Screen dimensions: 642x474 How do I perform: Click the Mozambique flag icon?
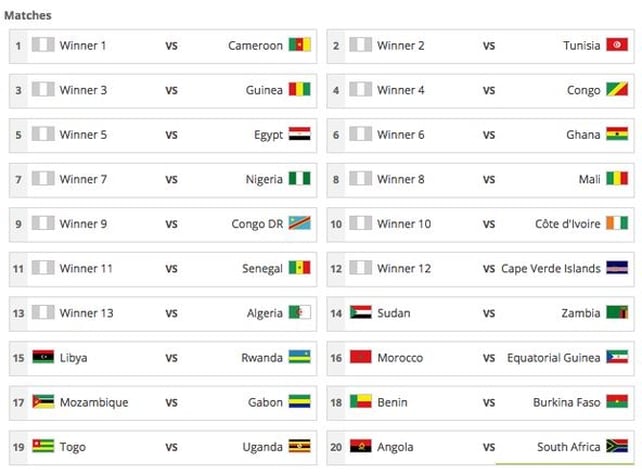coord(43,402)
